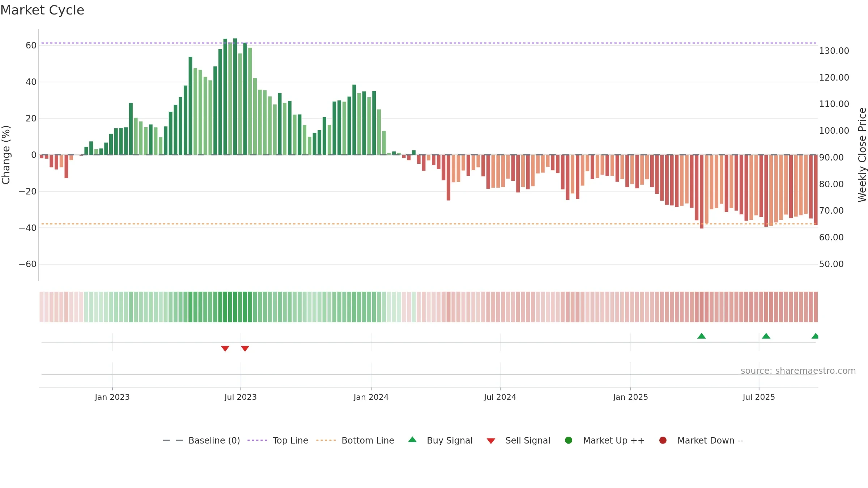Click the 'Jul 2023' axis label
Viewport: 868px width, 488px height.
(241, 397)
